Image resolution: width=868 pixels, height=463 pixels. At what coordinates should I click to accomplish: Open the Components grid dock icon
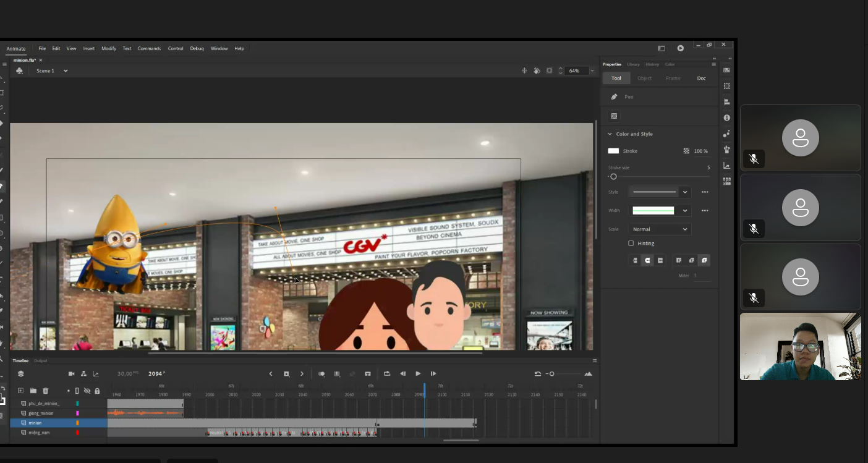coord(726,181)
